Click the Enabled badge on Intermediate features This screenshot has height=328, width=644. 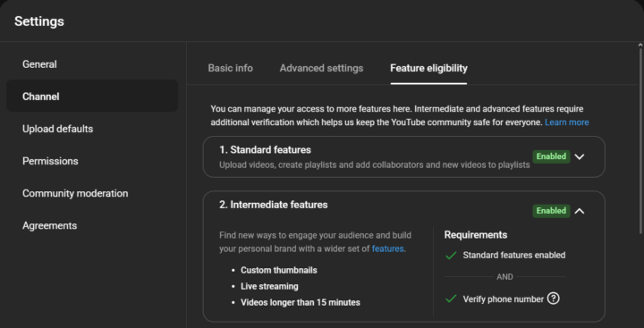(551, 211)
